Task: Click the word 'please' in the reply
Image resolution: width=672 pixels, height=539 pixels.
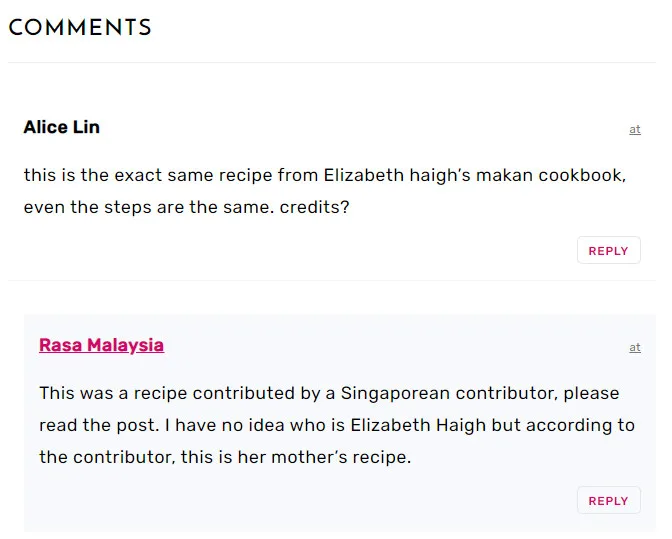Action: [592, 393]
